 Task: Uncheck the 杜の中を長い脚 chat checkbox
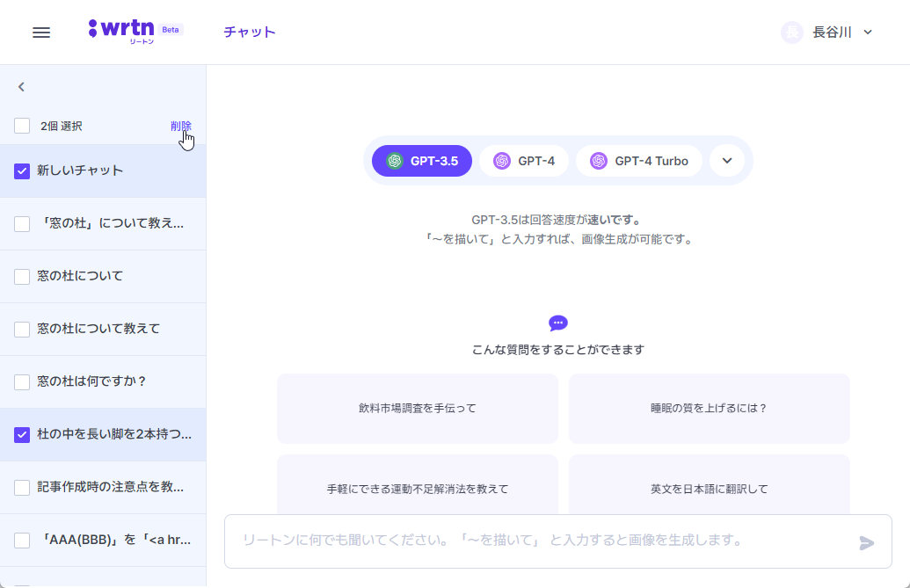22,434
